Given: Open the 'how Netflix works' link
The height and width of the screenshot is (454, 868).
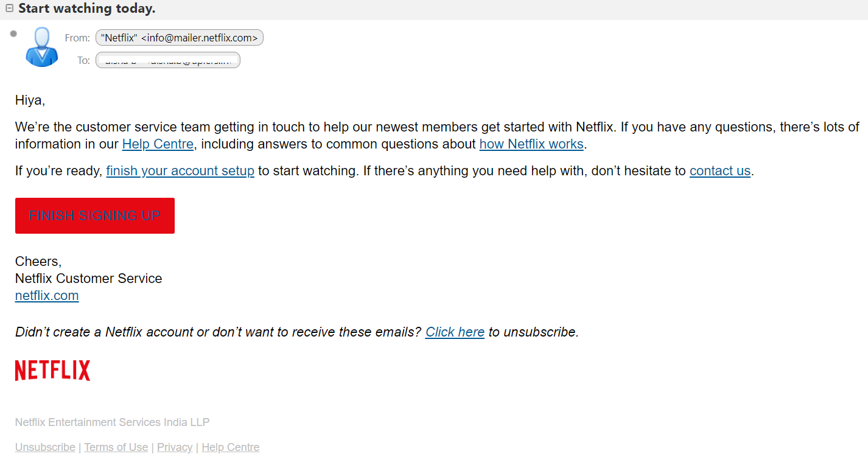Looking at the screenshot, I should coord(531,144).
